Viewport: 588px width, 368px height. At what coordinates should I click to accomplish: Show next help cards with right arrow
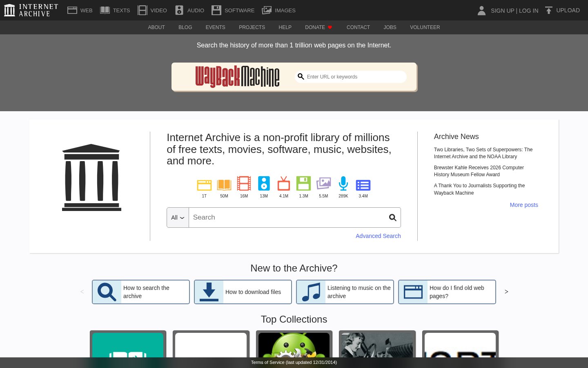coord(506,292)
